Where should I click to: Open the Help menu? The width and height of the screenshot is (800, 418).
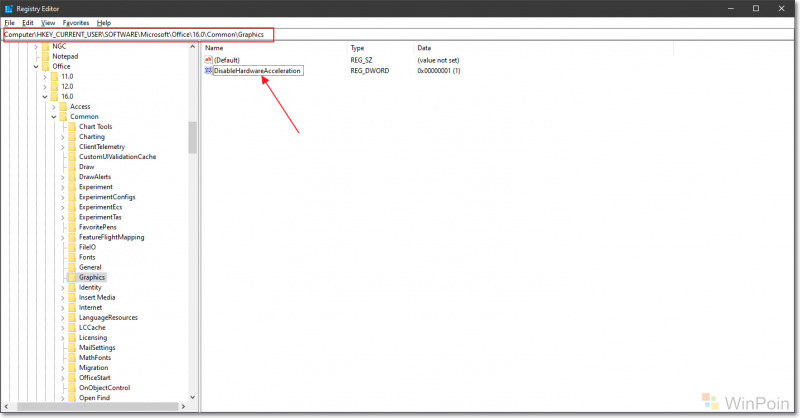pyautogui.click(x=104, y=23)
